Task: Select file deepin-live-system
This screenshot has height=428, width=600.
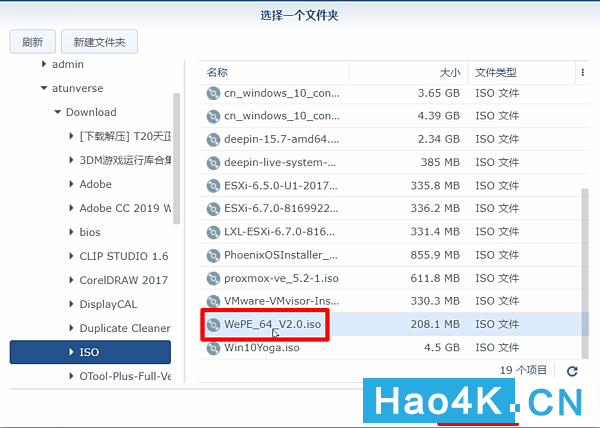Action: [280, 162]
